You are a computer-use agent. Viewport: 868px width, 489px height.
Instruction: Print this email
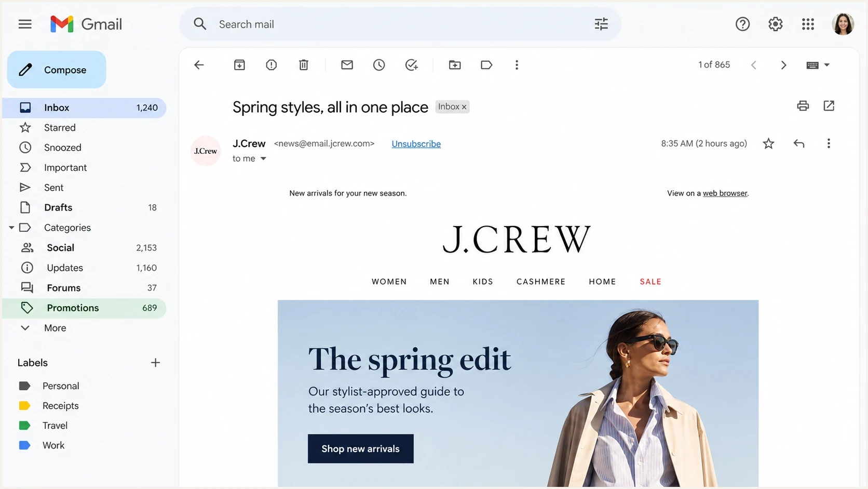coord(803,106)
